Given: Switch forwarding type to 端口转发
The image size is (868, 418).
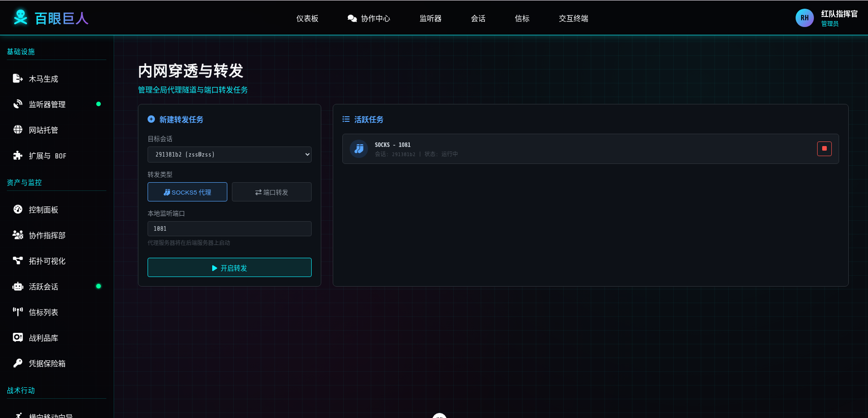Looking at the screenshot, I should (x=271, y=192).
